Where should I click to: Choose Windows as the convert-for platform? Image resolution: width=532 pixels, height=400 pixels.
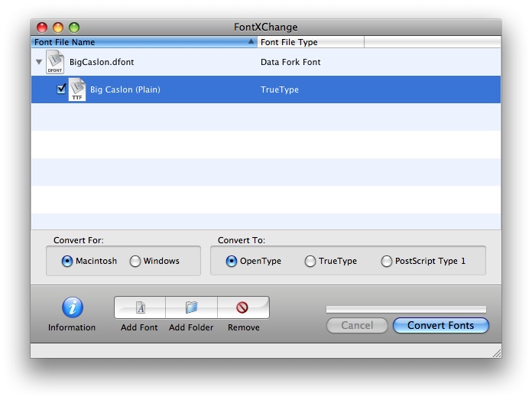(x=135, y=261)
